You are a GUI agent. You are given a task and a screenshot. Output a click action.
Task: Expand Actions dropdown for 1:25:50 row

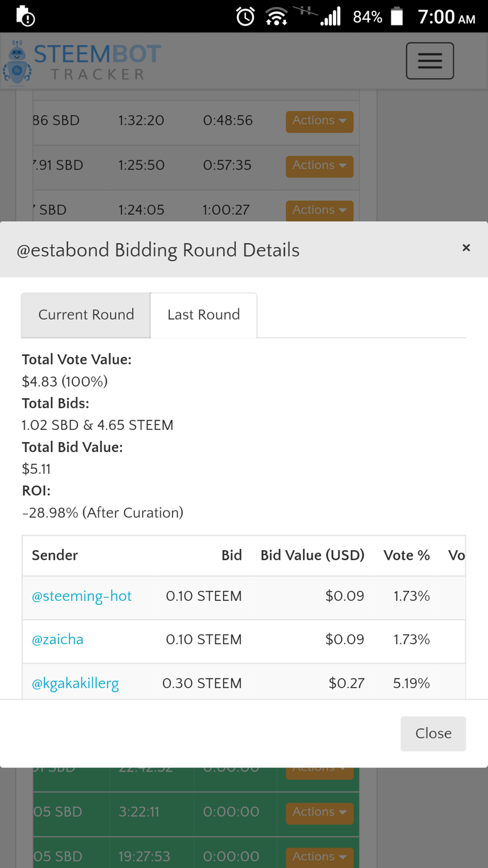[x=319, y=165]
